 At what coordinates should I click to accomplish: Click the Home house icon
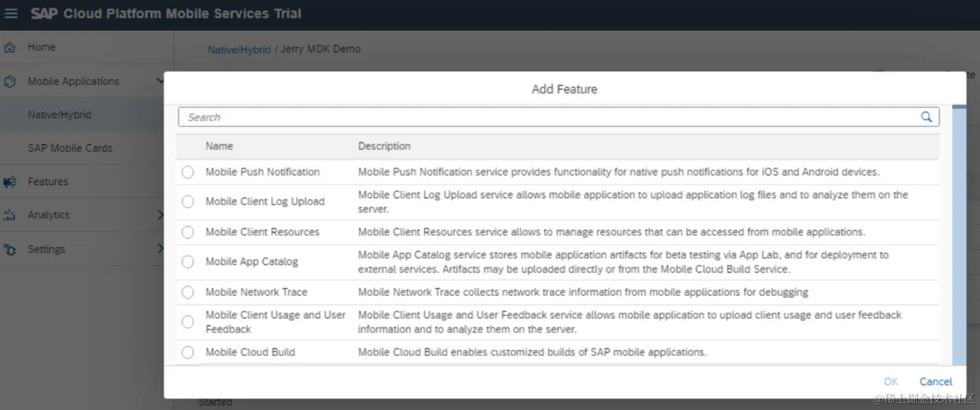10,48
